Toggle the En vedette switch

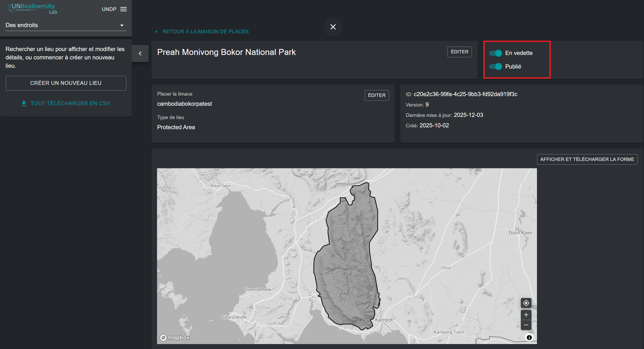coord(495,53)
